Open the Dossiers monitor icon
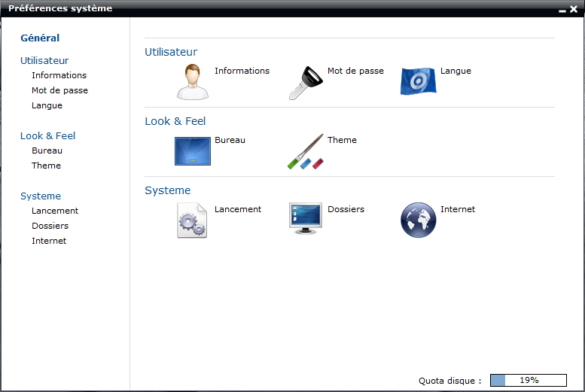 pyautogui.click(x=306, y=218)
